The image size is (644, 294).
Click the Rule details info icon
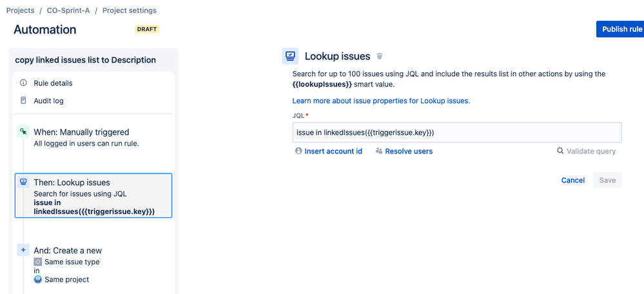[23, 83]
